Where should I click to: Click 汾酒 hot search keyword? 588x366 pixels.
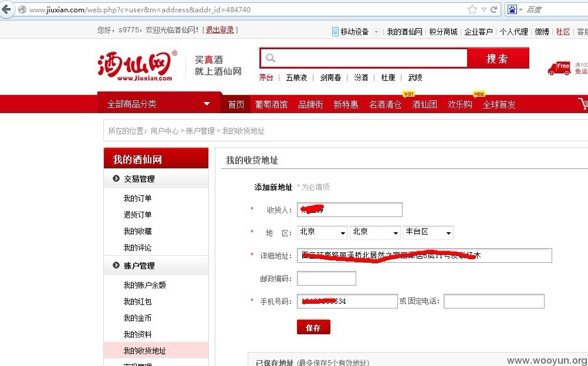(361, 77)
